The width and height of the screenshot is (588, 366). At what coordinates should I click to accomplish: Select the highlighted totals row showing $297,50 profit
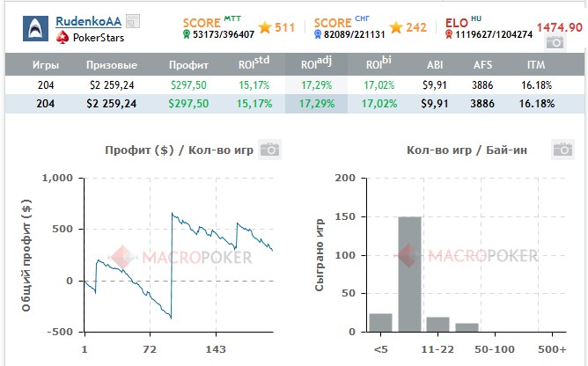pyautogui.click(x=191, y=103)
